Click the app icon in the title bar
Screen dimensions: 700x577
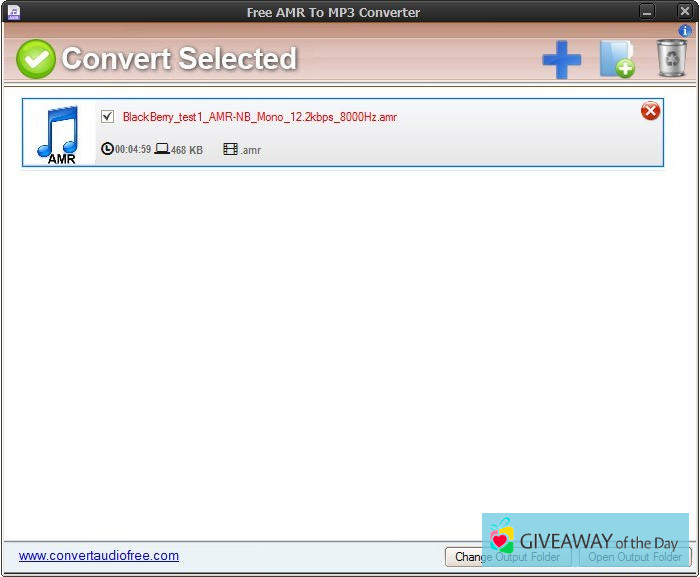pyautogui.click(x=14, y=12)
